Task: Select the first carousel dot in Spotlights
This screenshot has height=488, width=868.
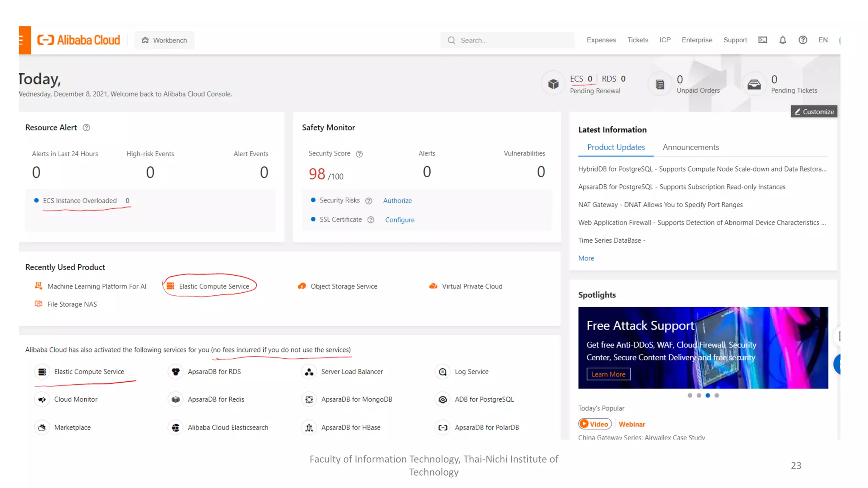Action: coord(690,396)
